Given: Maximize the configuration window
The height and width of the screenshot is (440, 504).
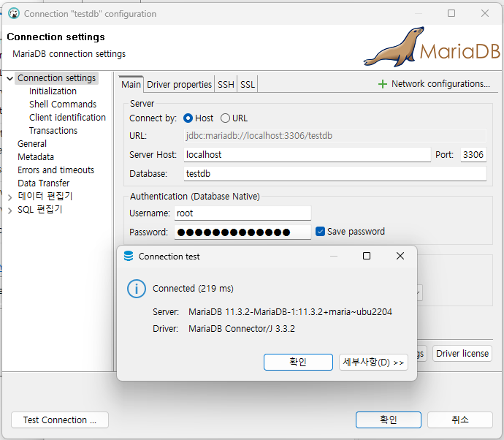Looking at the screenshot, I should pyautogui.click(x=451, y=13).
